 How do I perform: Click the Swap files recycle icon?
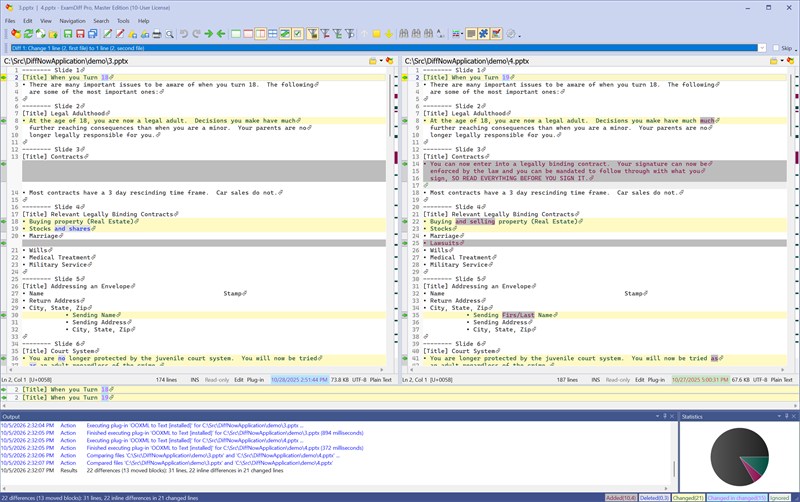[x=41, y=34]
